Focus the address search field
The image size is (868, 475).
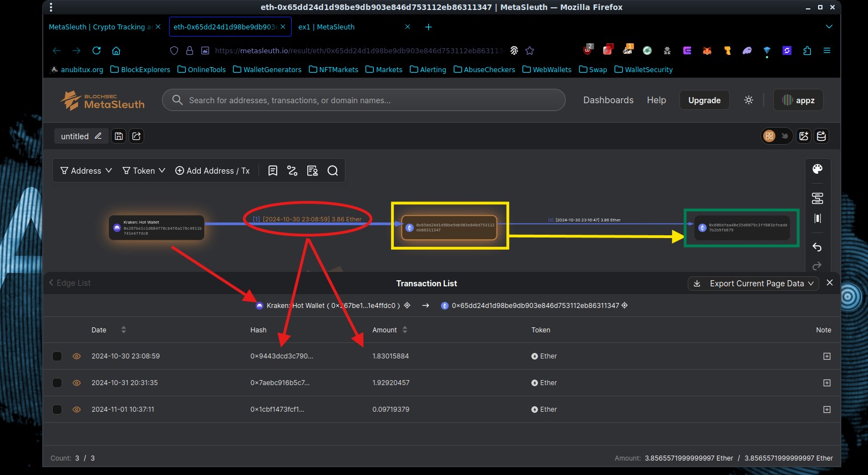coord(364,100)
